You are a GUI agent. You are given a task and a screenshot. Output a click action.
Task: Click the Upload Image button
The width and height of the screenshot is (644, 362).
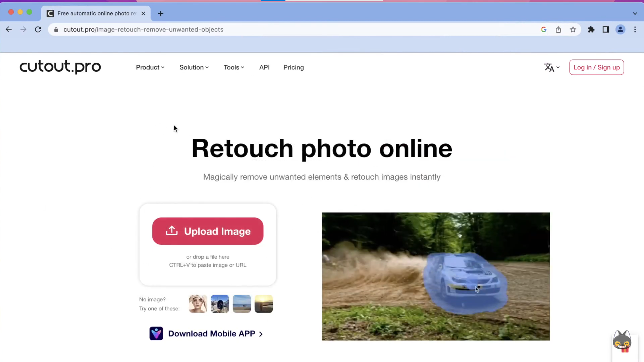coord(208,231)
